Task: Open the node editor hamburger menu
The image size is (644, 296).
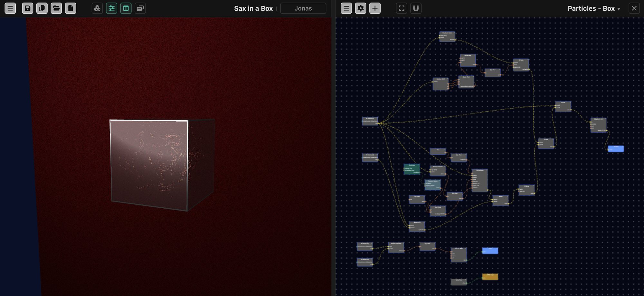Action: tap(346, 8)
